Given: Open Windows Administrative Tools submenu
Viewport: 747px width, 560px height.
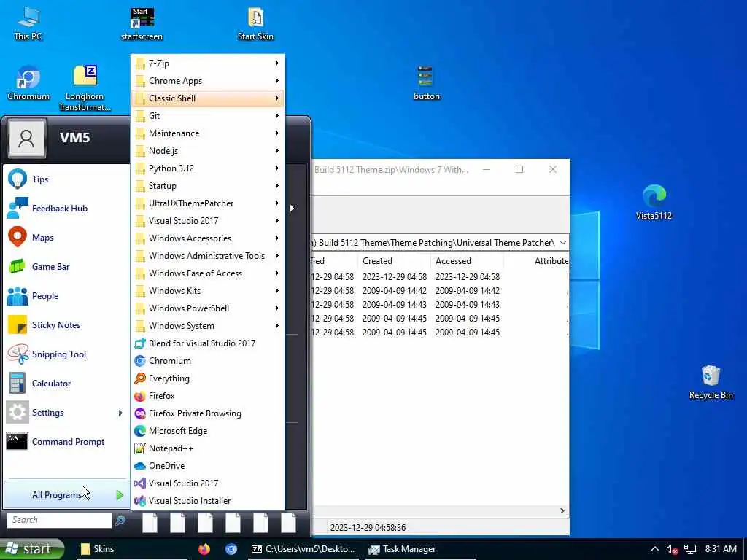Looking at the screenshot, I should coord(208,256).
